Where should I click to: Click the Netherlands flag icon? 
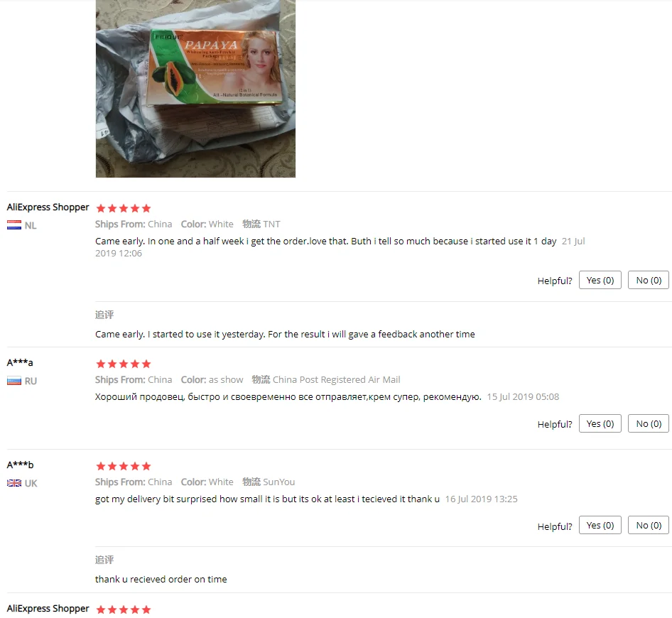(14, 225)
